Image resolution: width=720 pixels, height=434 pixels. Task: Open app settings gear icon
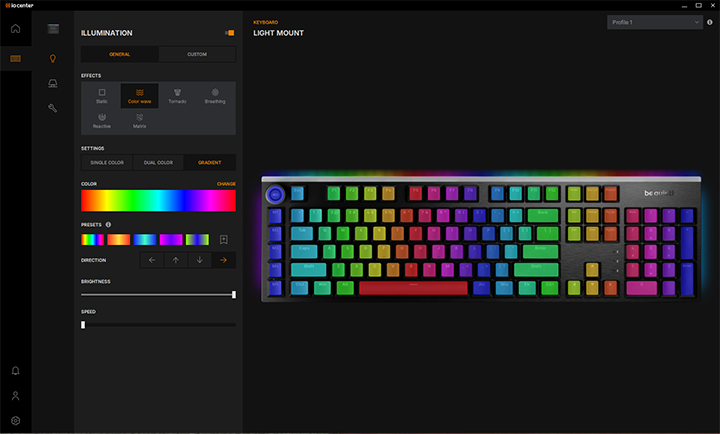pos(15,421)
